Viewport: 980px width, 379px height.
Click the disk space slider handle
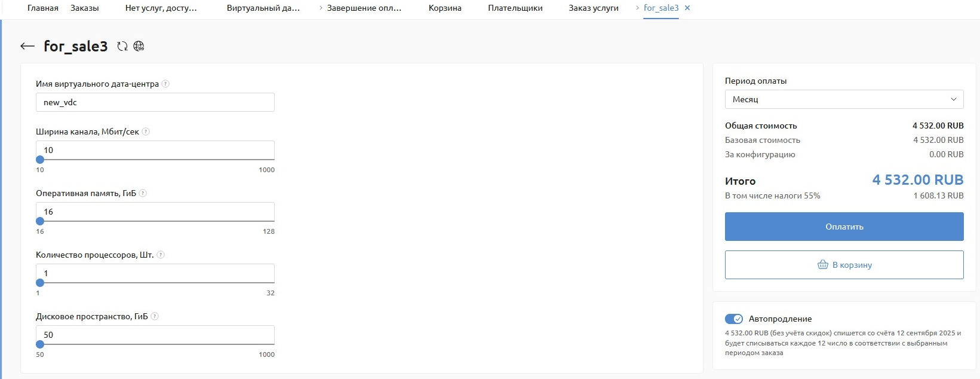coord(40,344)
